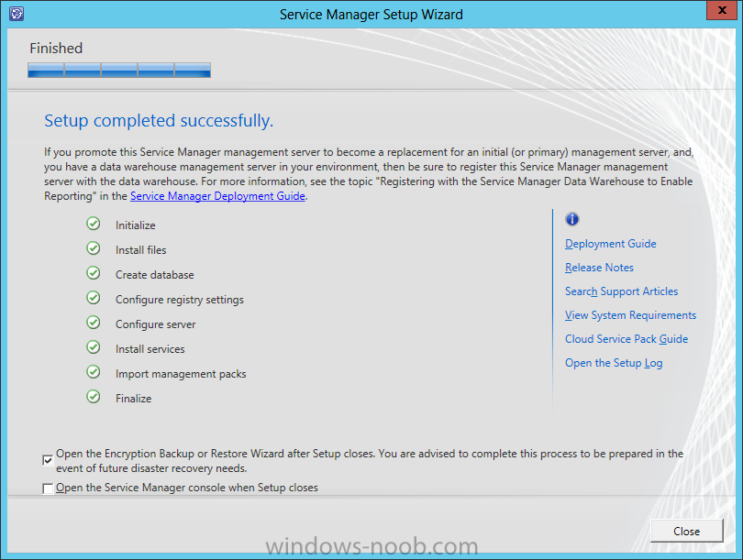Click the checkmark beside Configure registry settings

tap(94, 298)
